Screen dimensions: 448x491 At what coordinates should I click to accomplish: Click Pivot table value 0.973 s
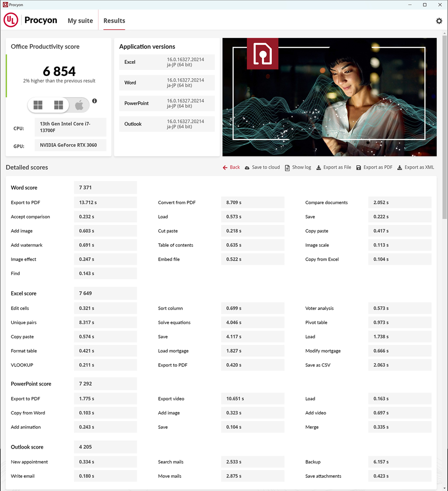click(400, 323)
